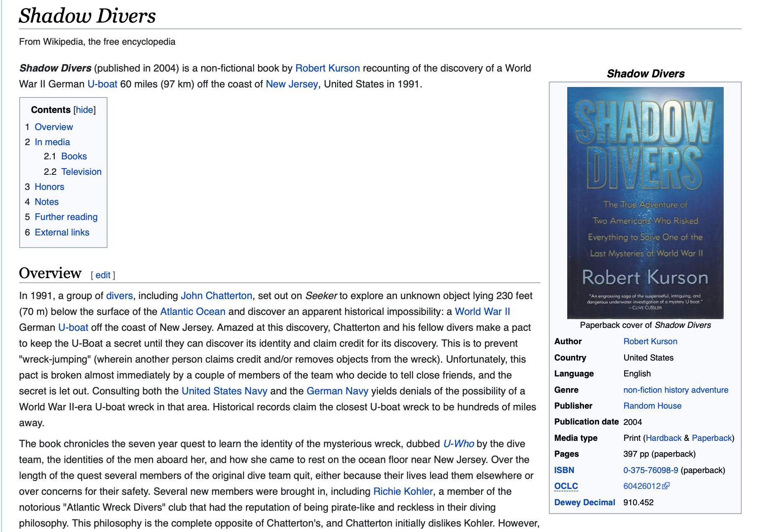758x532 pixels.
Task: Hide the Contents table
Action: tap(85, 110)
